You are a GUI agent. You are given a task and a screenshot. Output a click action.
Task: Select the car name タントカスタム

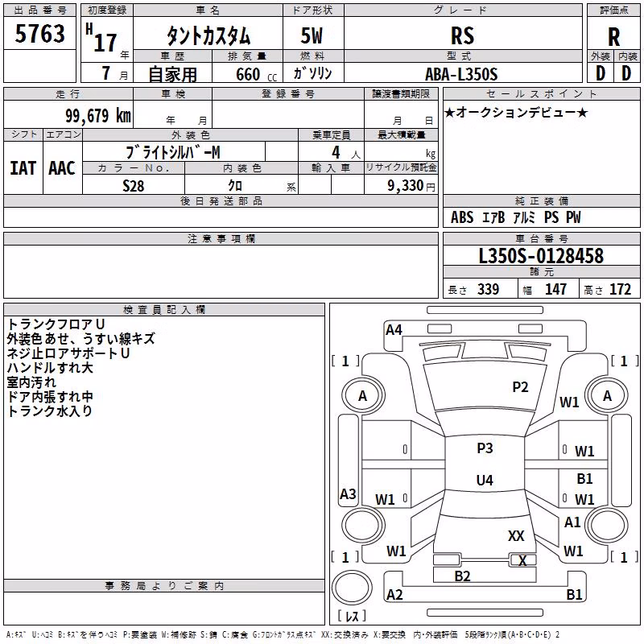point(208,35)
